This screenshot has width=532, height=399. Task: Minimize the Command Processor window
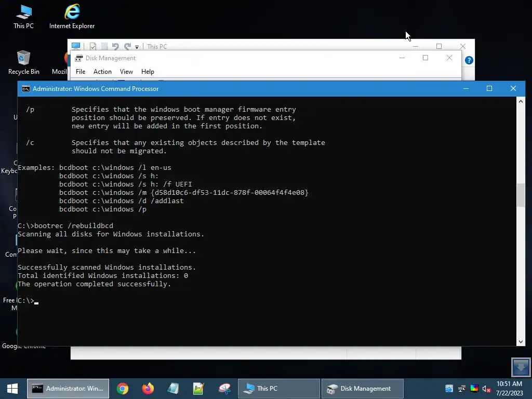click(466, 88)
